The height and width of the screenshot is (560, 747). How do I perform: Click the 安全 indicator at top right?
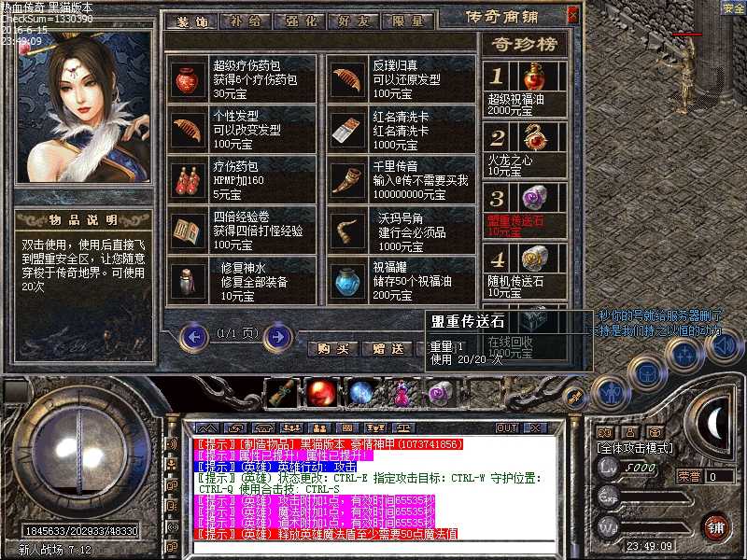point(734,7)
